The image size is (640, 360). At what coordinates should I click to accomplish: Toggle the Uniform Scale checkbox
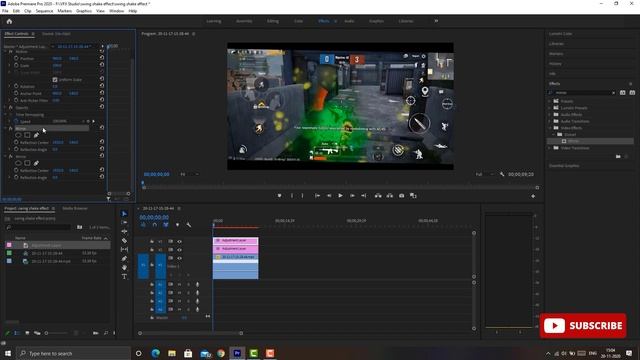tap(55, 80)
